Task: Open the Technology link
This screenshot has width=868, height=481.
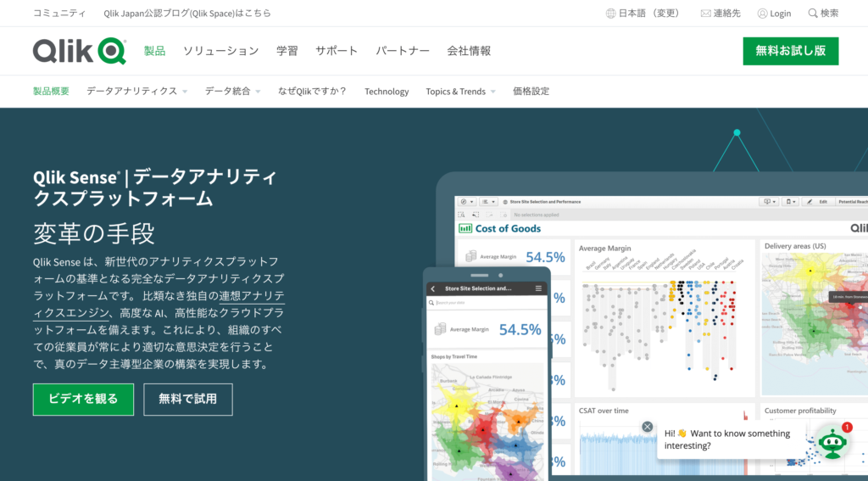Action: (387, 92)
